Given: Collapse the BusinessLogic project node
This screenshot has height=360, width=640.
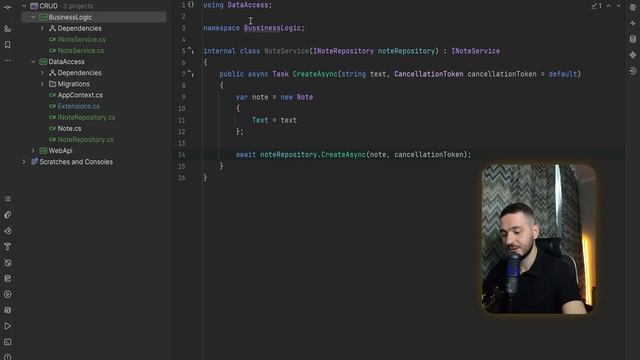Looking at the screenshot, I should click(x=33, y=17).
